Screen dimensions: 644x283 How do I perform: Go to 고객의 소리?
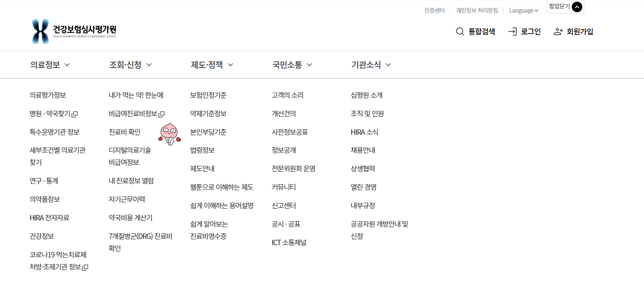288,95
